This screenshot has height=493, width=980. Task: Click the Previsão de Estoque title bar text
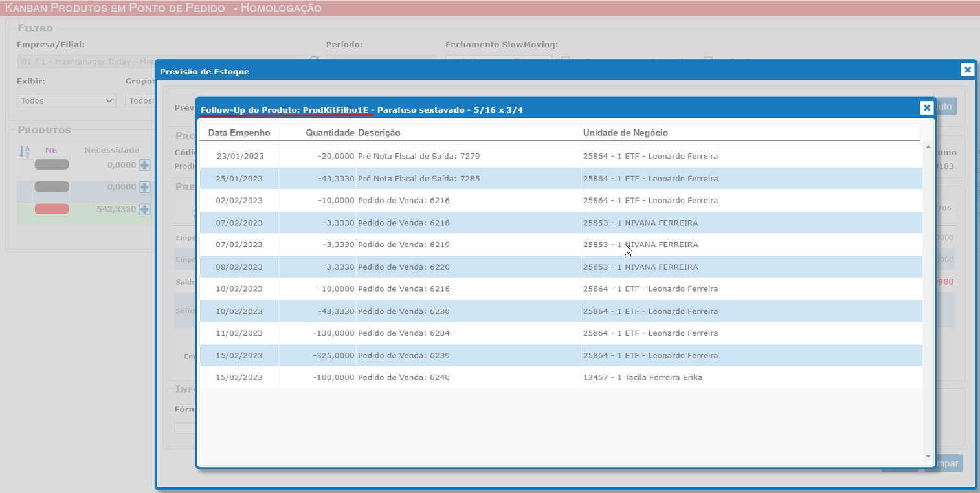tap(205, 71)
